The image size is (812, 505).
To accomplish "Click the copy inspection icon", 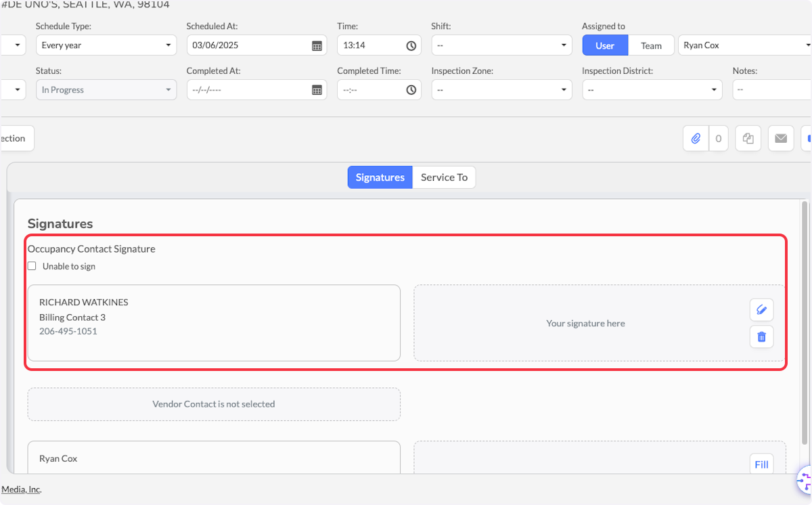I will 748,138.
